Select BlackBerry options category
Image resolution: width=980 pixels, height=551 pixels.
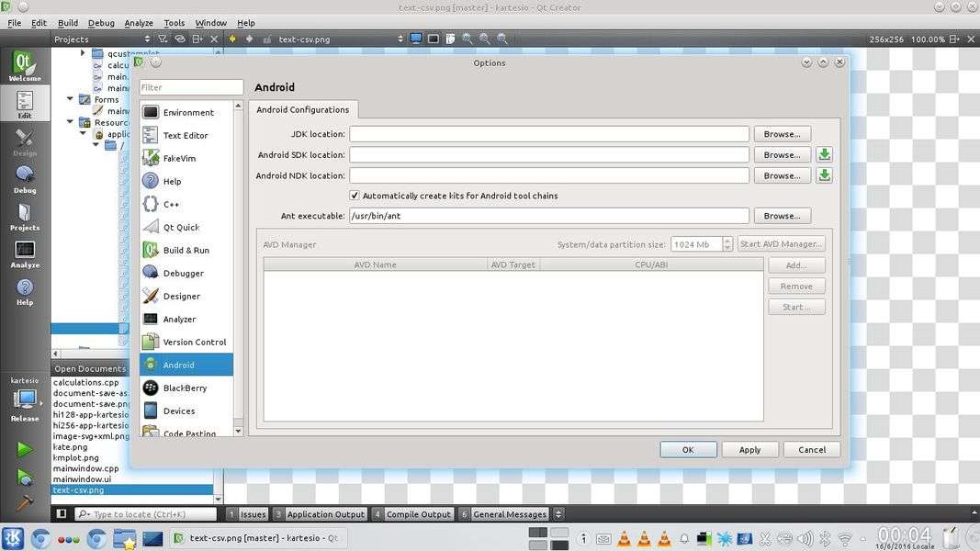coord(186,388)
